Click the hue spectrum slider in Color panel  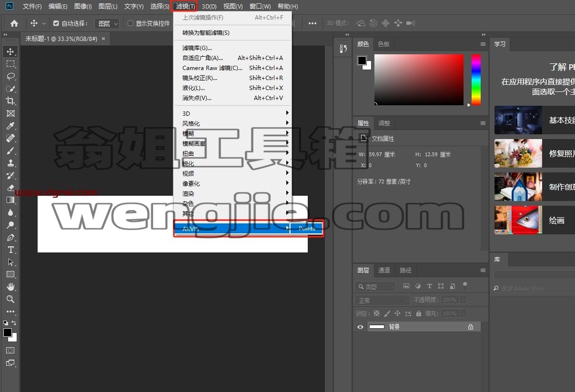(476, 80)
